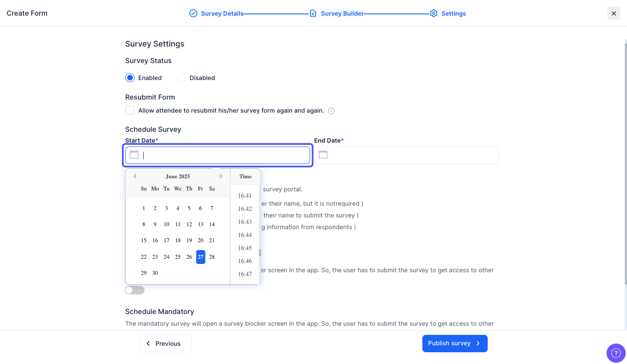627x364 pixels.
Task: Select time 16:42
Action: pos(245,209)
